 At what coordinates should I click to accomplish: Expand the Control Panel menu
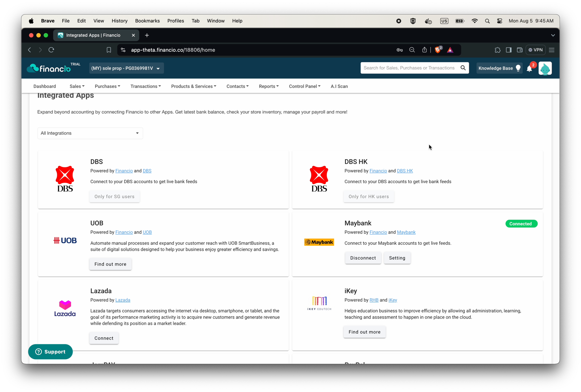[304, 86]
